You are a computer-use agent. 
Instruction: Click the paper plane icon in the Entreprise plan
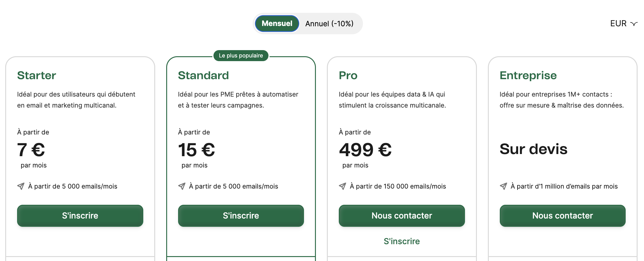pyautogui.click(x=503, y=186)
